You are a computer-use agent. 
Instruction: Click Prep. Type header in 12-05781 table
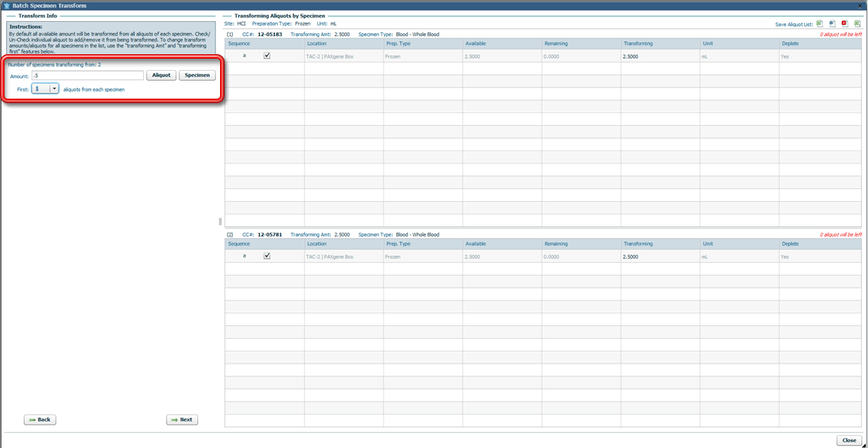point(423,244)
